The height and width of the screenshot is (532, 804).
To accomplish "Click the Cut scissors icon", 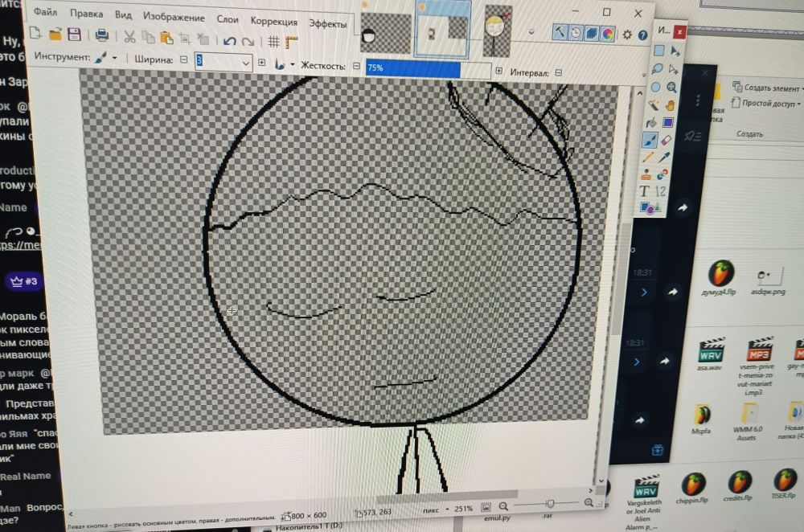I will pos(129,36).
